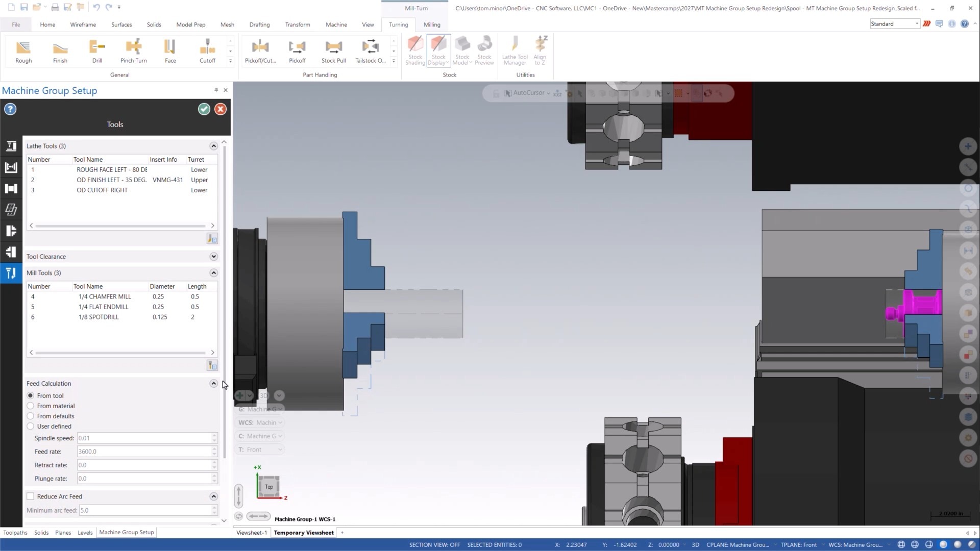Select the Pickoff operation icon
Screen dimensions: 980x551
(x=297, y=52)
